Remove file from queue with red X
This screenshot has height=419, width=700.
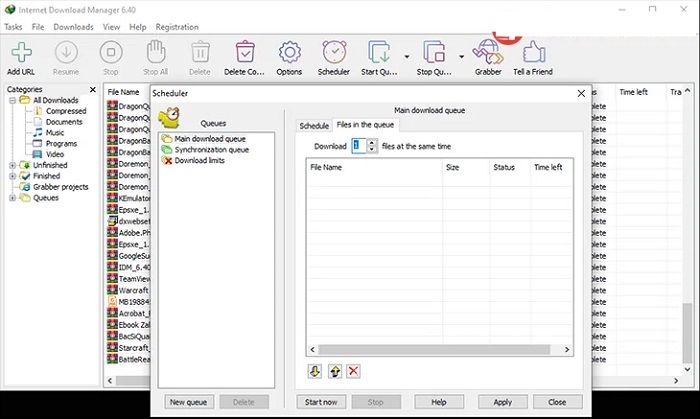point(353,371)
